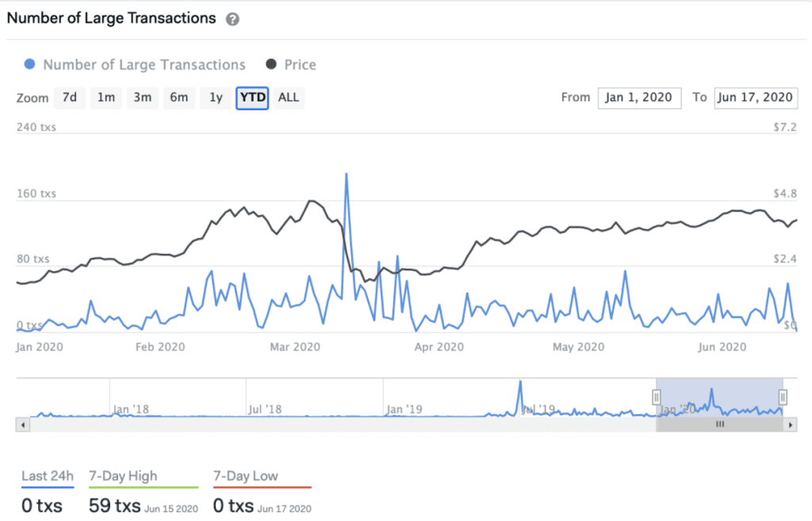Edit the To date field
The width and height of the screenshot is (812, 521).
755,98
